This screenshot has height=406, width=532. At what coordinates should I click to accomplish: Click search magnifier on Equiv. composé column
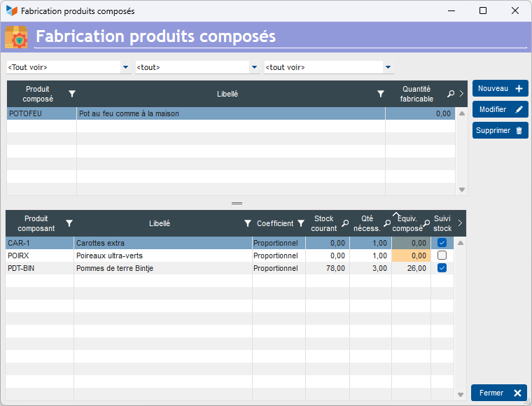tap(426, 224)
